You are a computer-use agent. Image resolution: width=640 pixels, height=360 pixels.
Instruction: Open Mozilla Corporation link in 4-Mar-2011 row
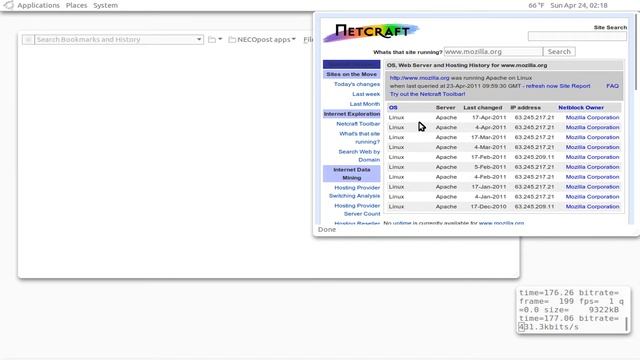(x=592, y=147)
